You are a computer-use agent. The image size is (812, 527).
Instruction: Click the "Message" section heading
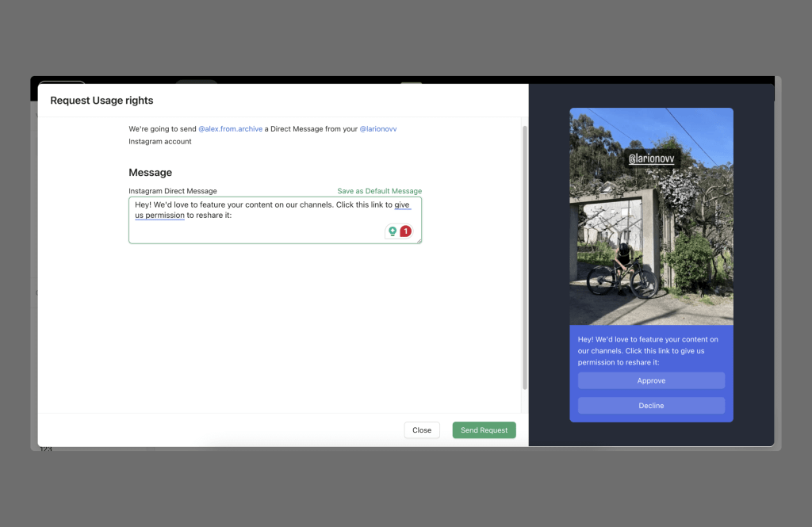click(150, 173)
